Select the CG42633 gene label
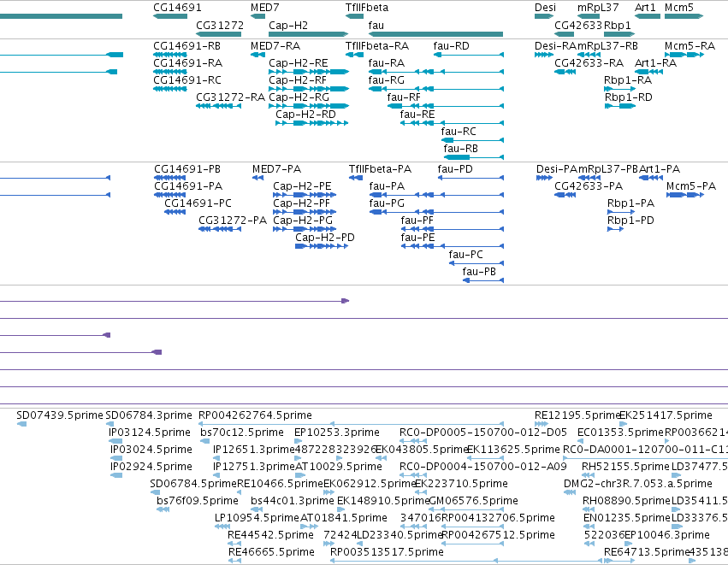The height and width of the screenshot is (565, 728). pyautogui.click(x=578, y=25)
